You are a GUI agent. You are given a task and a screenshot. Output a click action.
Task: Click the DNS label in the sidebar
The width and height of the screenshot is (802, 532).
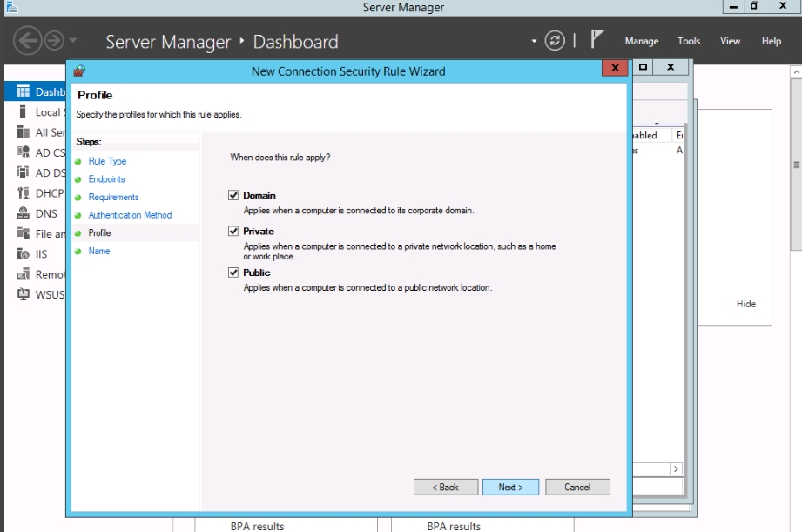click(x=46, y=213)
